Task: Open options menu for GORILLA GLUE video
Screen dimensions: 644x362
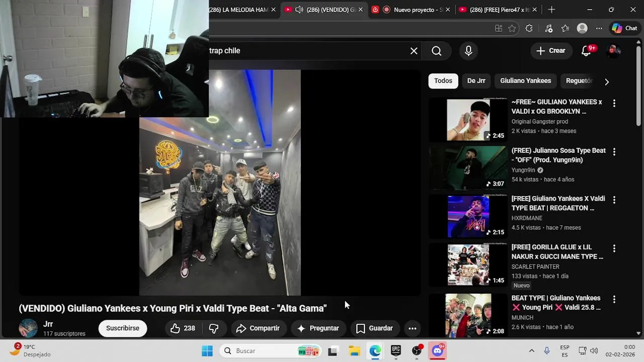Action: 614,248
